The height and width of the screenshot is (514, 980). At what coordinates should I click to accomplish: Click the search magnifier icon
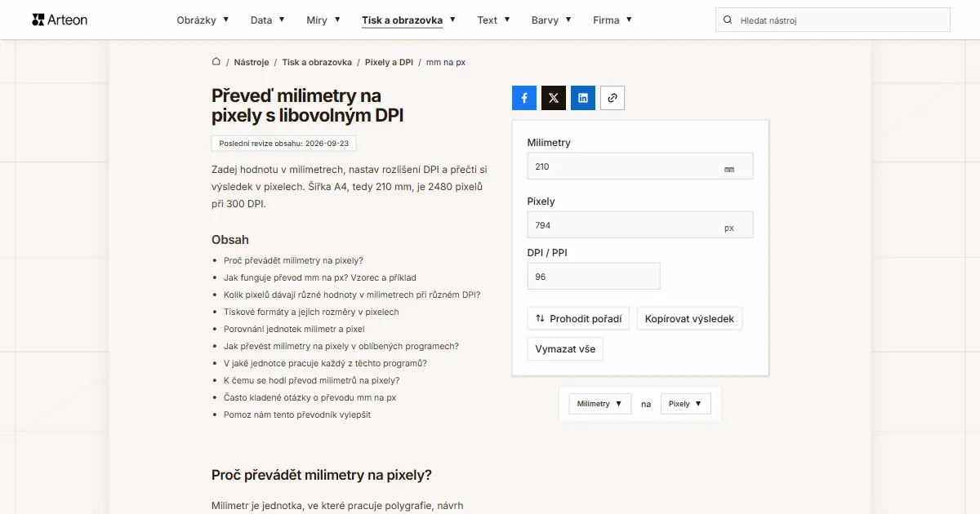point(728,20)
